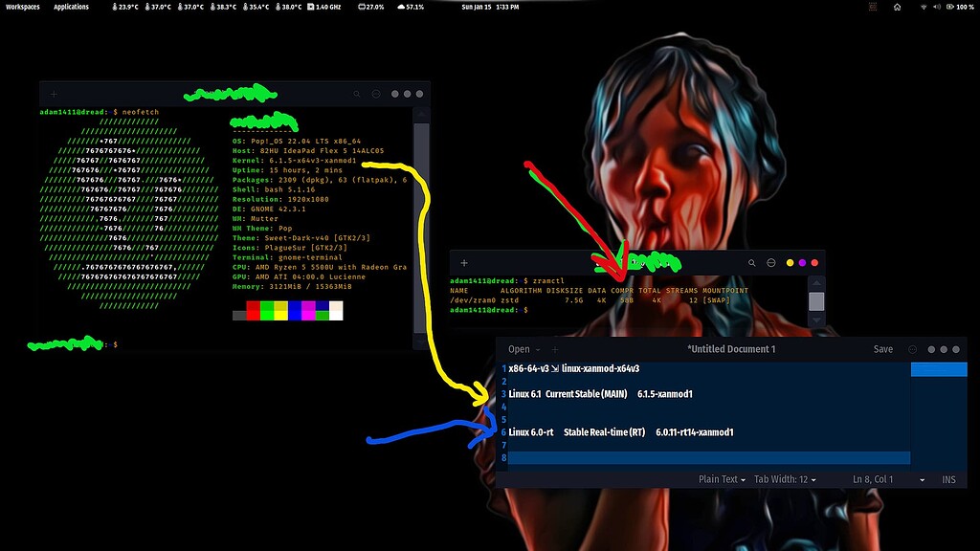Click the volume icon in the system tray

[x=939, y=8]
